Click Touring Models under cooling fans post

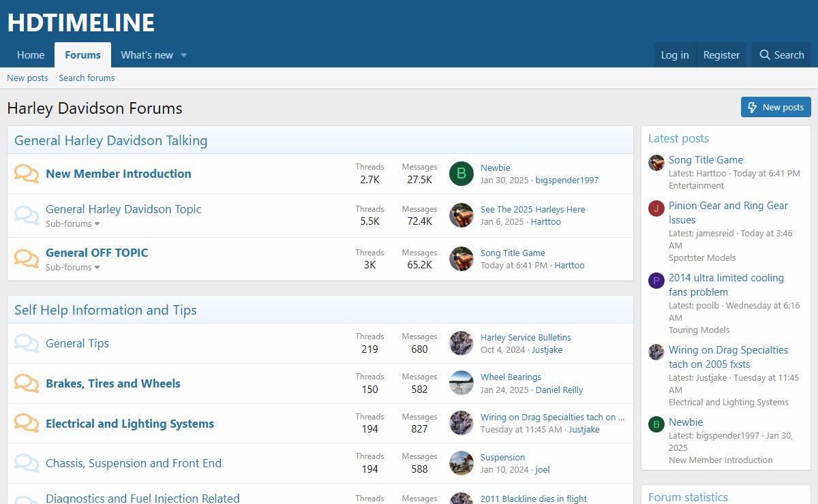tap(699, 330)
